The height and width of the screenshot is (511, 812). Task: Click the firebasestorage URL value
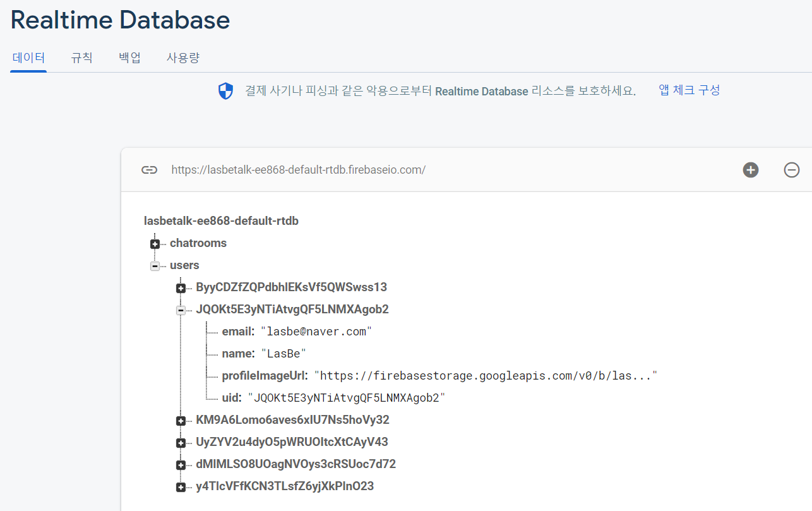pos(486,376)
